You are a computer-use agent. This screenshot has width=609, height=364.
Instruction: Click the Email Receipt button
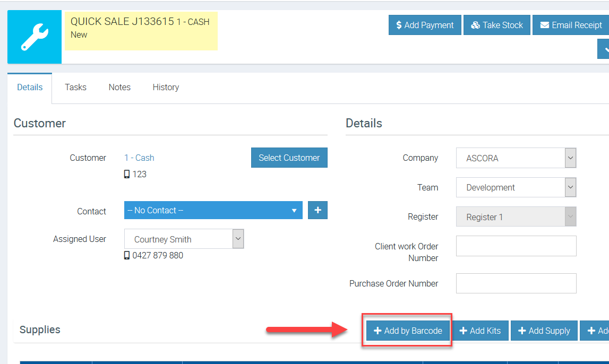click(571, 25)
